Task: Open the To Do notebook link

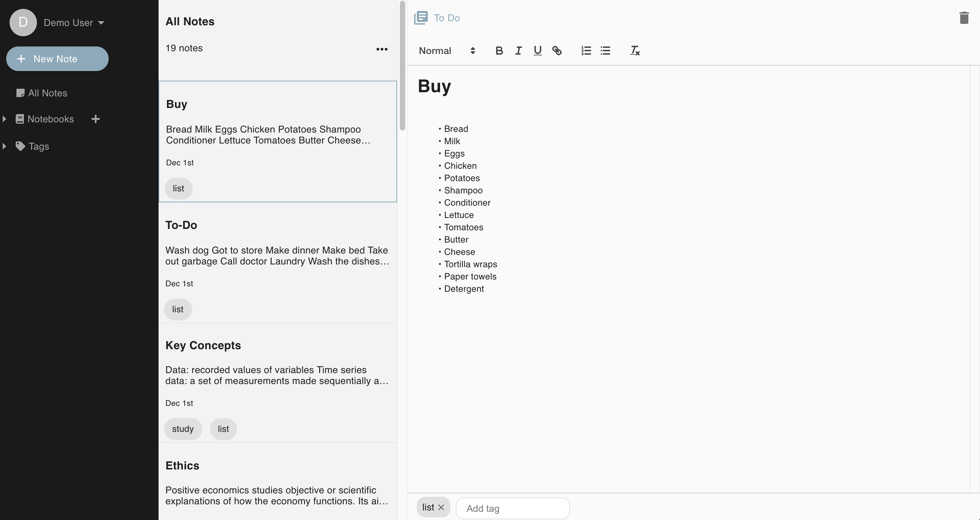Action: (x=446, y=18)
